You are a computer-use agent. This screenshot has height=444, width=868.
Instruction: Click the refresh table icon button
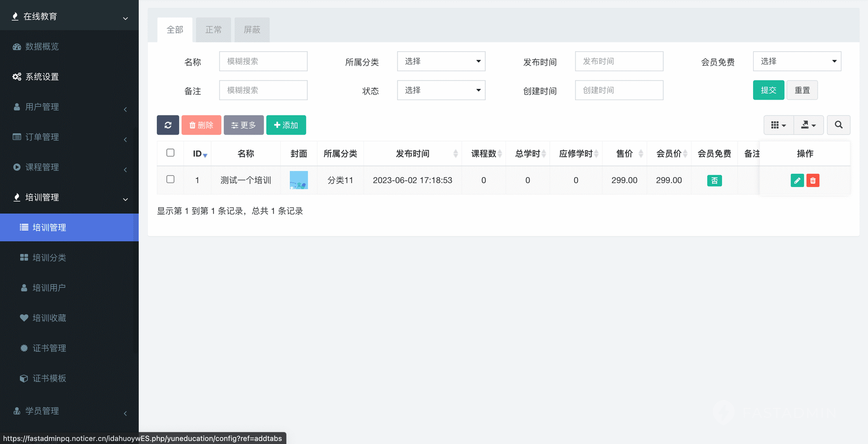point(168,125)
